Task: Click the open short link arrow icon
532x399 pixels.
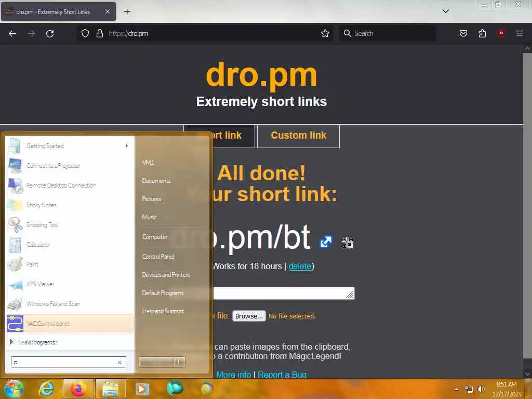Action: coord(326,242)
